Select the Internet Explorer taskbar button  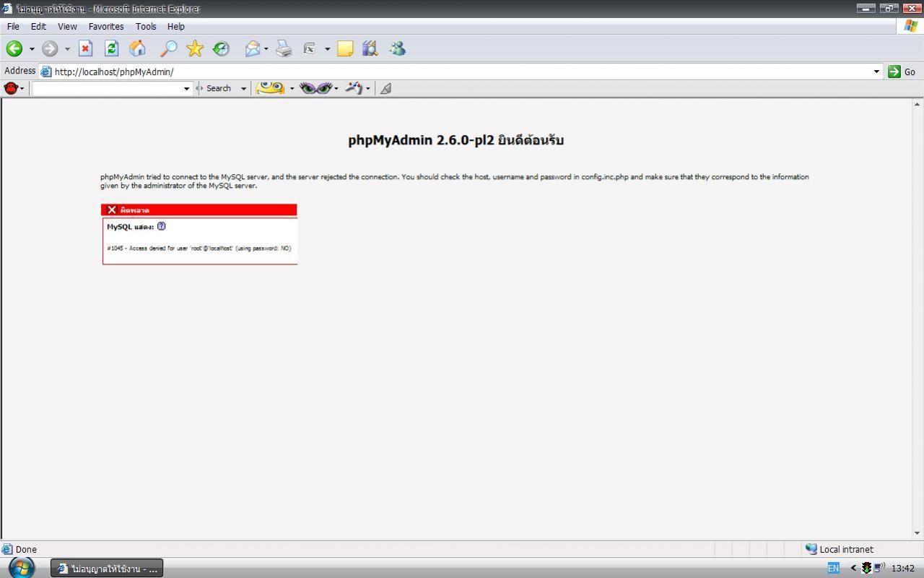tap(107, 569)
